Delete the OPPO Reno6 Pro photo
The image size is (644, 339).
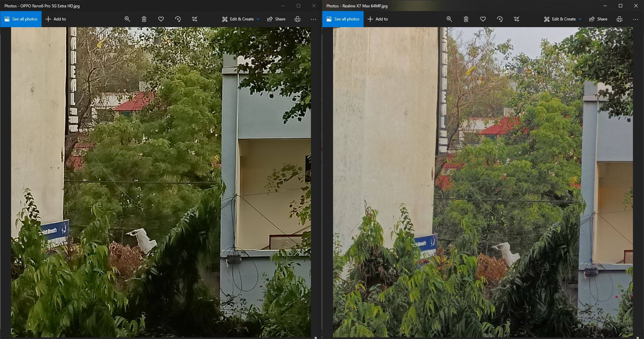[x=144, y=19]
